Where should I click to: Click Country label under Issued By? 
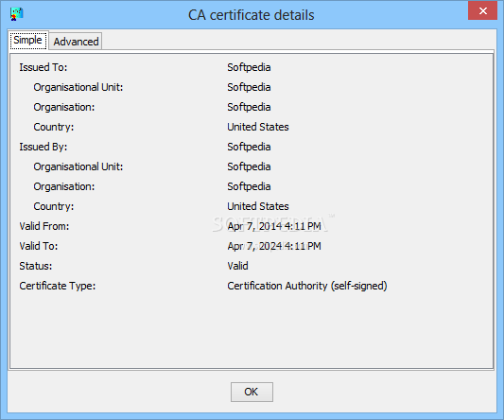point(54,206)
